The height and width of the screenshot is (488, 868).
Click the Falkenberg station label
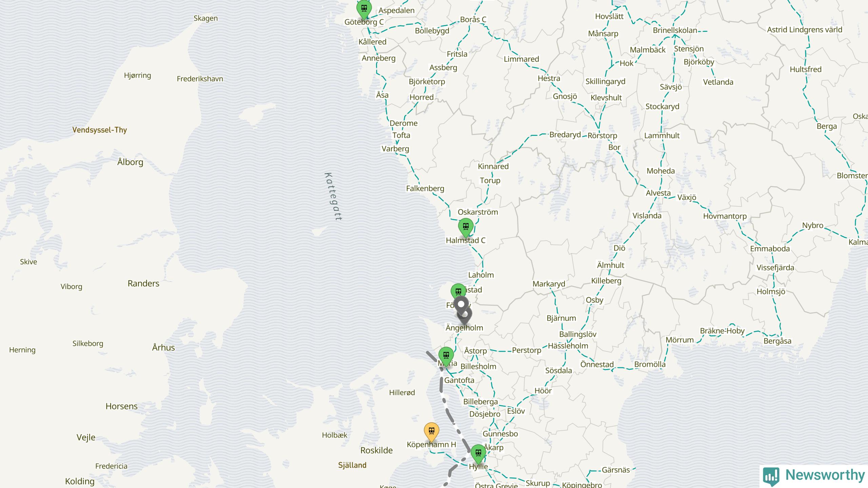(x=425, y=188)
